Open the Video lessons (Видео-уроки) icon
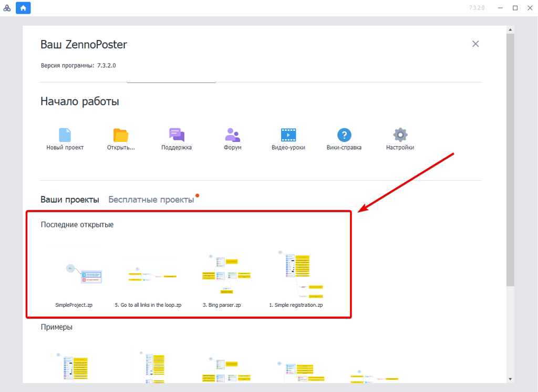Image resolution: width=538 pixels, height=392 pixels. point(288,135)
